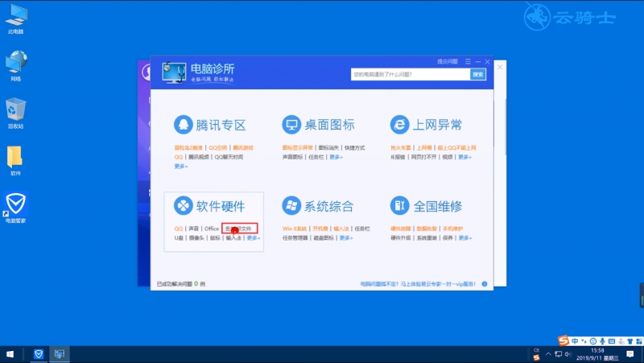This screenshot has width=644, height=363.
Task: Open the skin shirt icon on the IME bar
Action: pyautogui.click(x=630, y=341)
